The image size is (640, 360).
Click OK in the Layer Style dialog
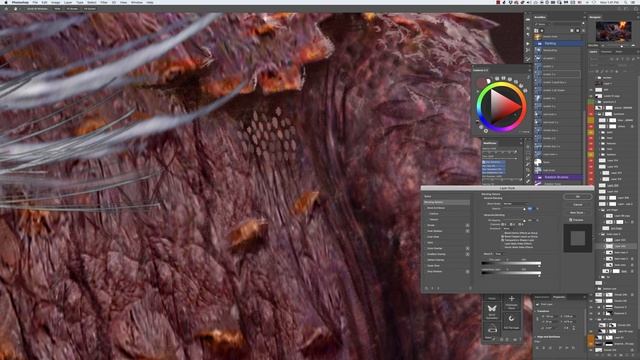tap(578, 197)
